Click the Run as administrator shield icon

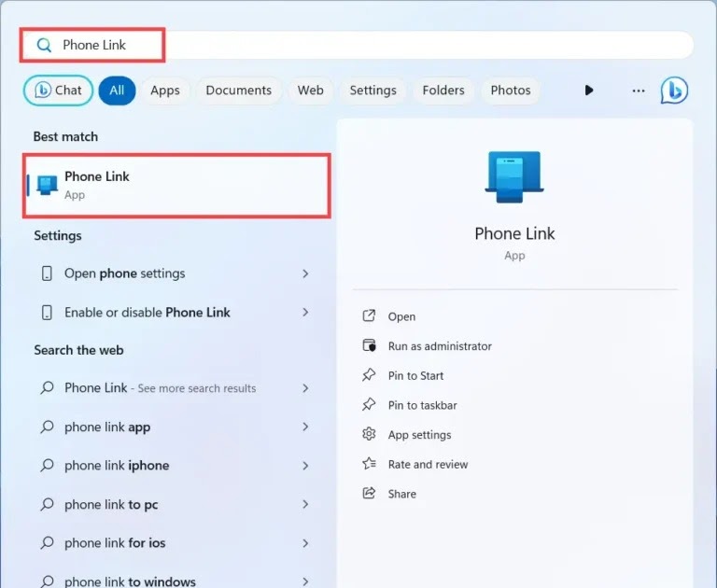click(369, 345)
